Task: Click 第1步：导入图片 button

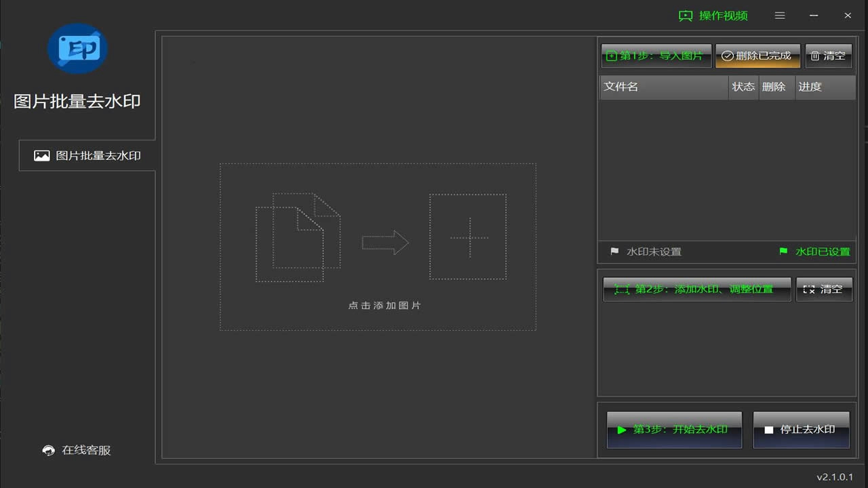Action: click(656, 56)
